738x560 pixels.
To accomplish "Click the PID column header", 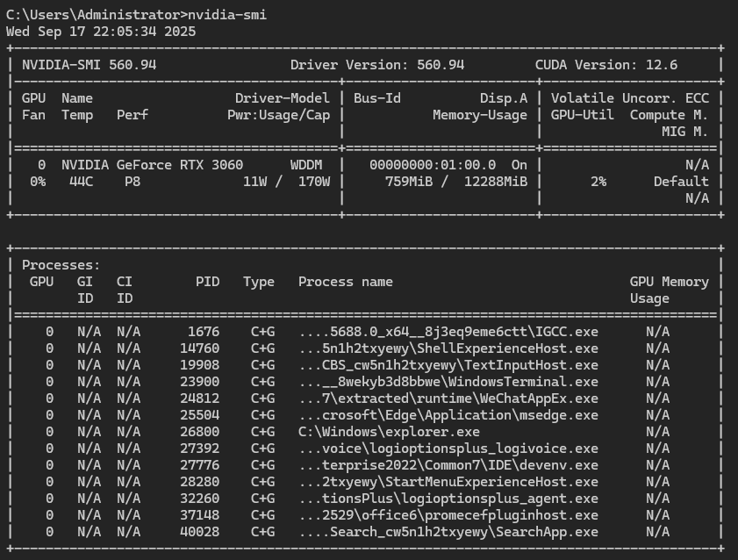I will pyautogui.click(x=207, y=282).
